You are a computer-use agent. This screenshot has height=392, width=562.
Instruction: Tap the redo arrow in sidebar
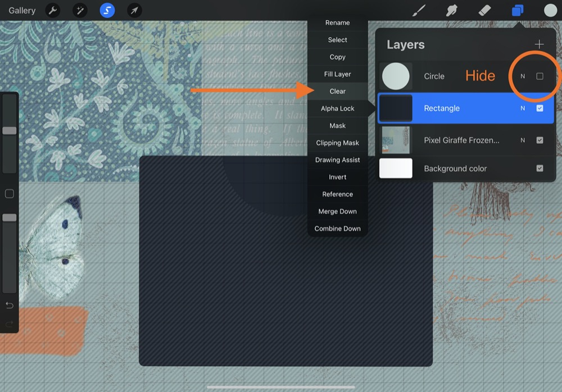tap(10, 324)
